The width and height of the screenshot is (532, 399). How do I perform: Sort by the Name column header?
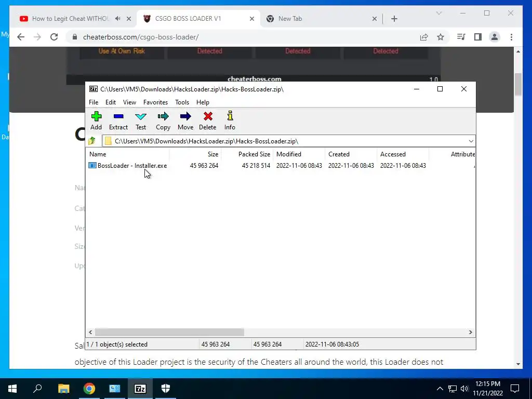(128, 154)
